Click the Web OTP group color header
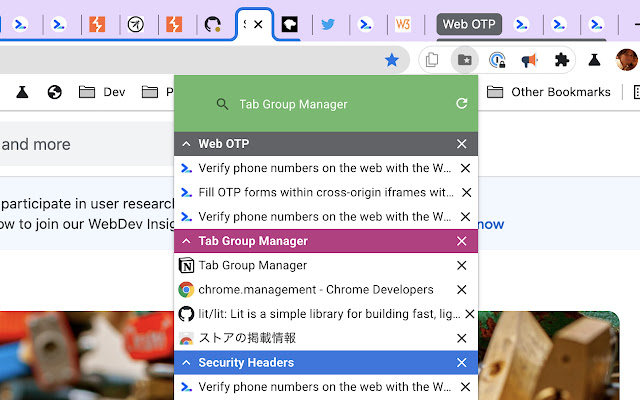The height and width of the screenshot is (400, 640). click(x=326, y=144)
